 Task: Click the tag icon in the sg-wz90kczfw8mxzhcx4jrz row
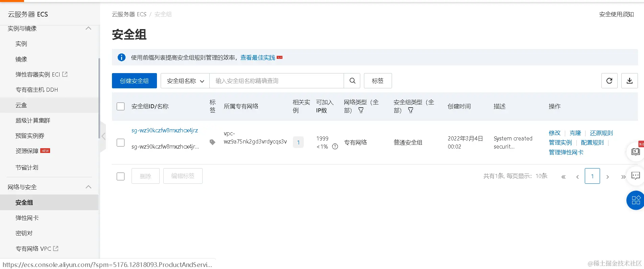click(x=212, y=142)
